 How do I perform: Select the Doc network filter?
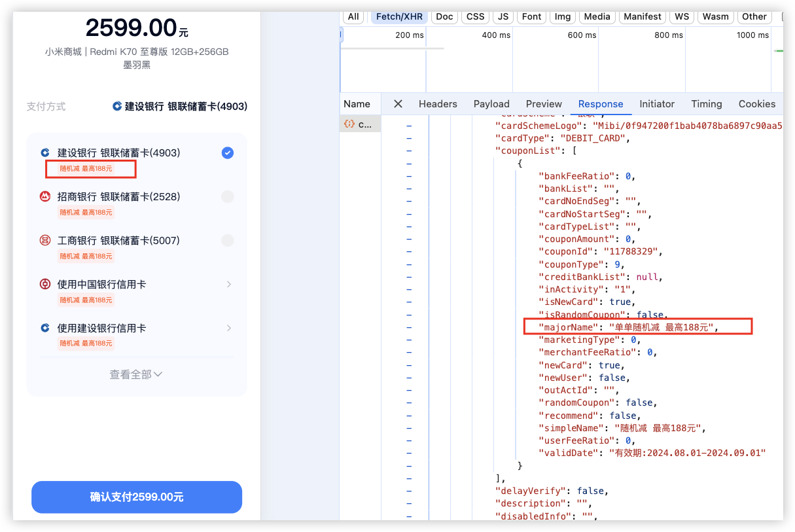(x=444, y=16)
